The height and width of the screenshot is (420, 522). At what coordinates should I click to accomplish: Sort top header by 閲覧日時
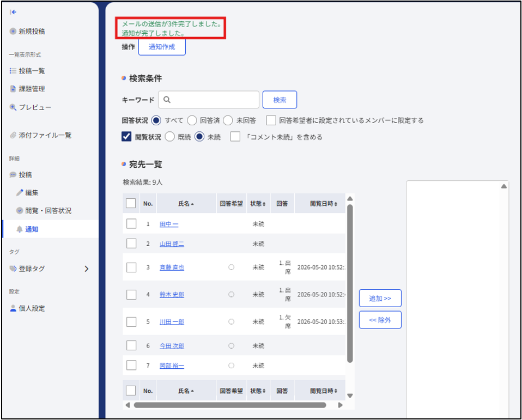tap(324, 204)
